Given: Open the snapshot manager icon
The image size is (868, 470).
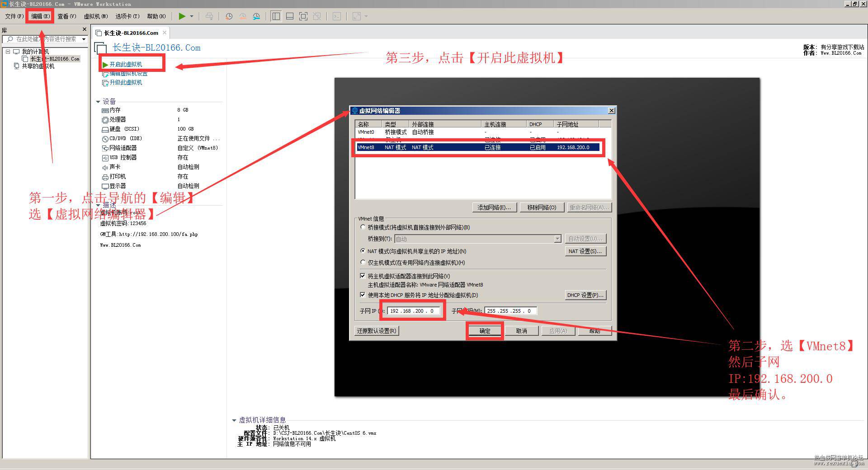Looking at the screenshot, I should [256, 16].
